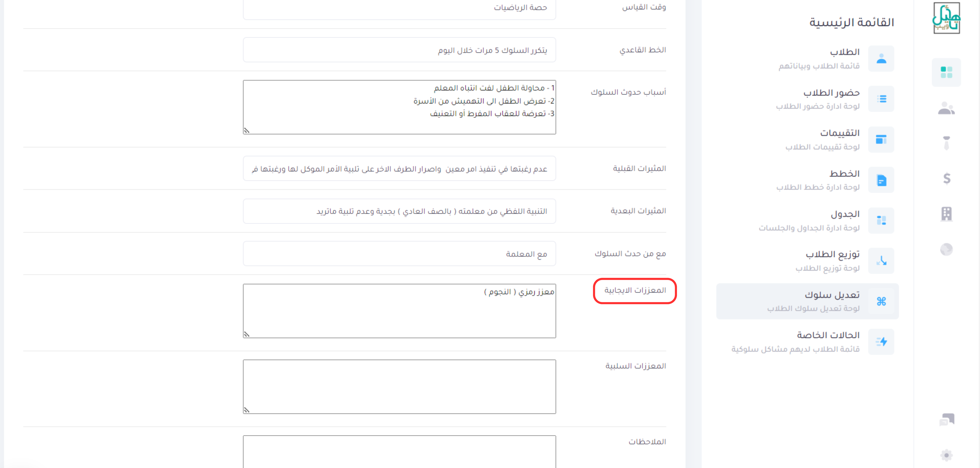The width and height of the screenshot is (980, 468).
Task: Click the الخط القاعدي input field
Action: (x=400, y=50)
